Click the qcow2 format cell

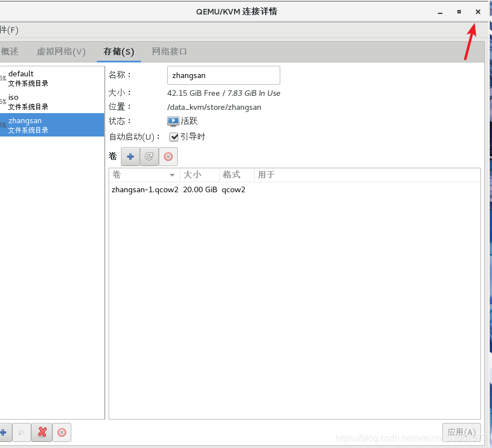pos(233,190)
